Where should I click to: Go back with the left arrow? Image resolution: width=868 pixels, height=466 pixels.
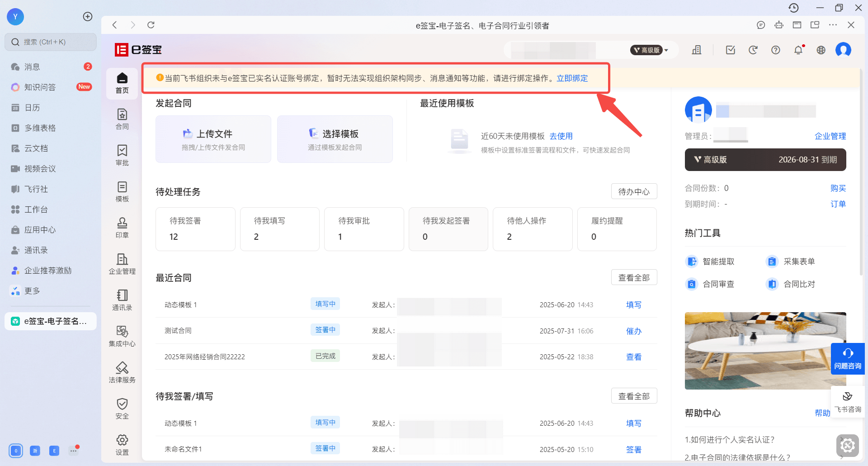115,25
